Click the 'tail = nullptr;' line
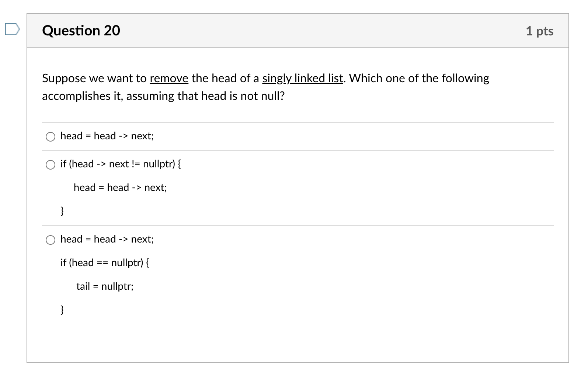The image size is (588, 376). pos(105,286)
